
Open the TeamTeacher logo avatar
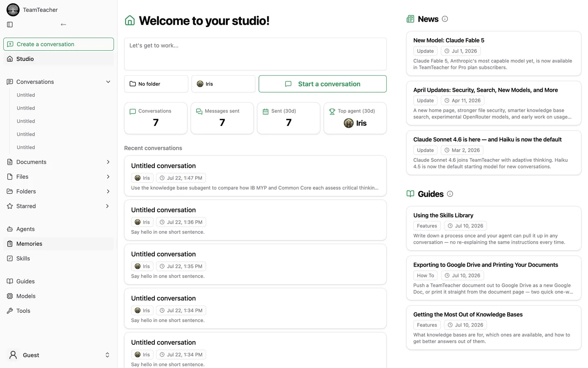13,10
